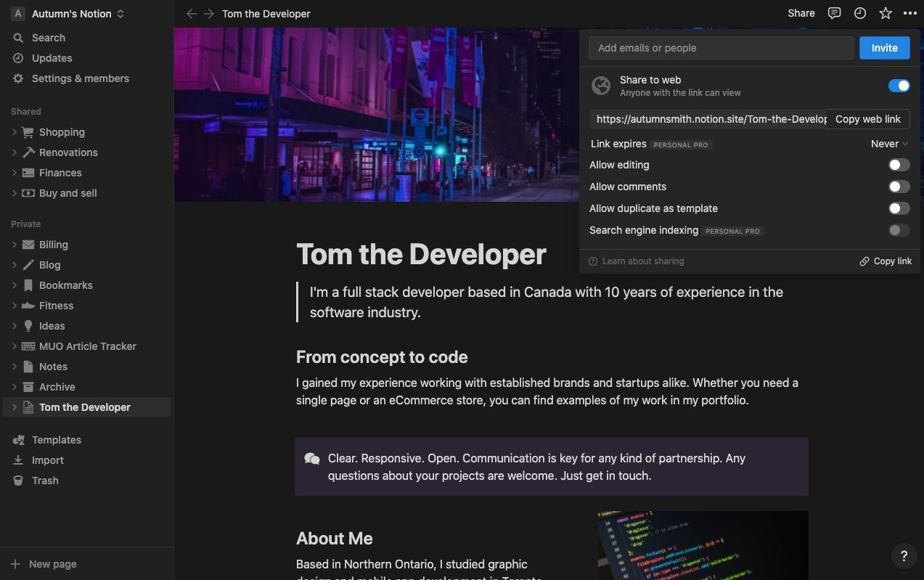The height and width of the screenshot is (580, 924).
Task: Click the From concept to code heading
Action: [382, 357]
